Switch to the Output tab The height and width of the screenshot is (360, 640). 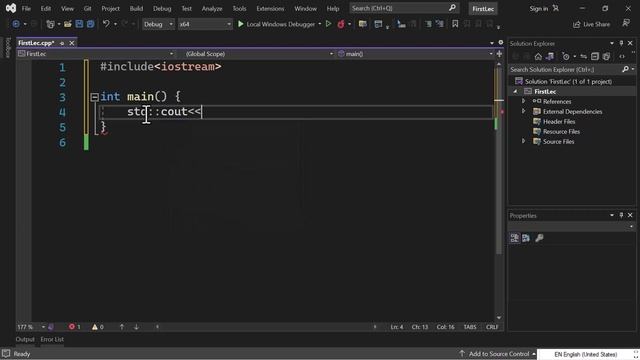(x=25, y=339)
